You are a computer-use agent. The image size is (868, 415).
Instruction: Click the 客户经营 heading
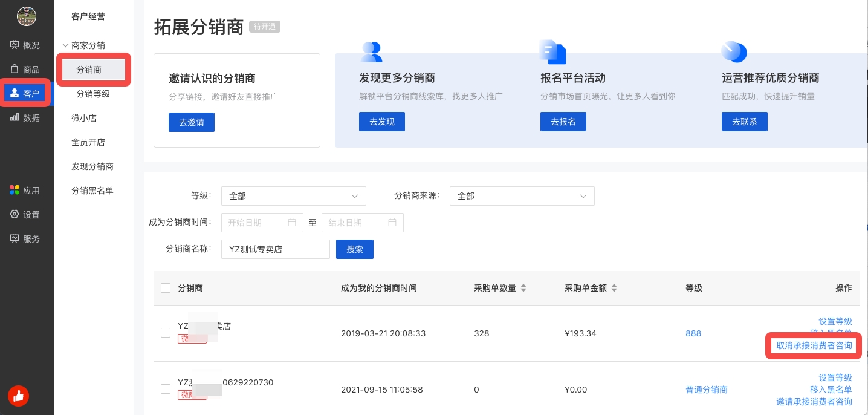(x=88, y=16)
